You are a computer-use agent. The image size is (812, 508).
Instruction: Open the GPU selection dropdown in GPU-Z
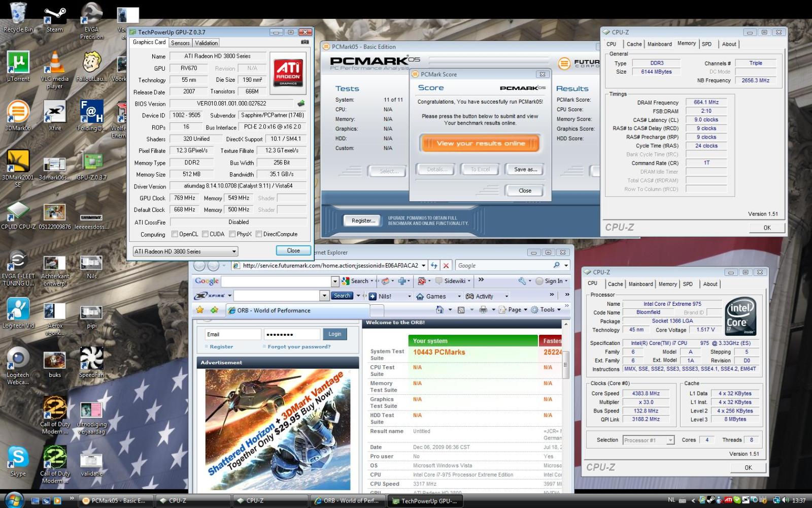tap(185, 251)
